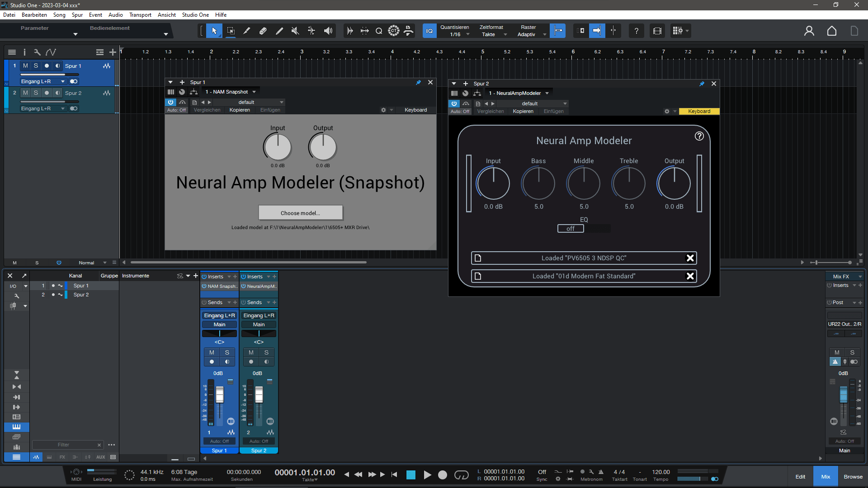The width and height of the screenshot is (868, 488).
Task: Expand Eingang L+R input dropdown on Spur 1
Action: point(62,81)
